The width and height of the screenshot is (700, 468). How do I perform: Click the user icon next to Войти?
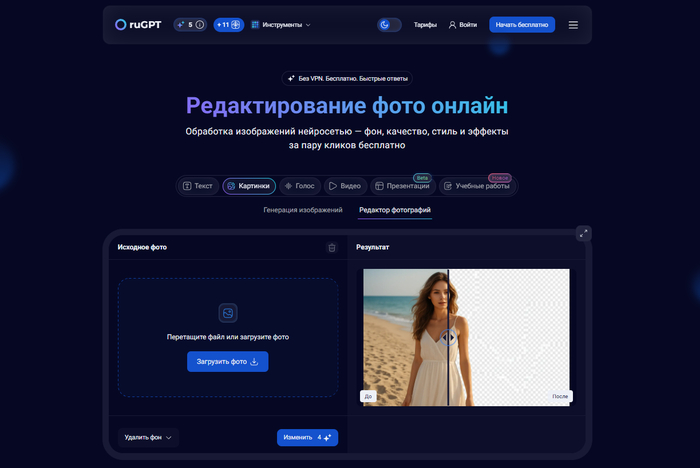tap(452, 24)
